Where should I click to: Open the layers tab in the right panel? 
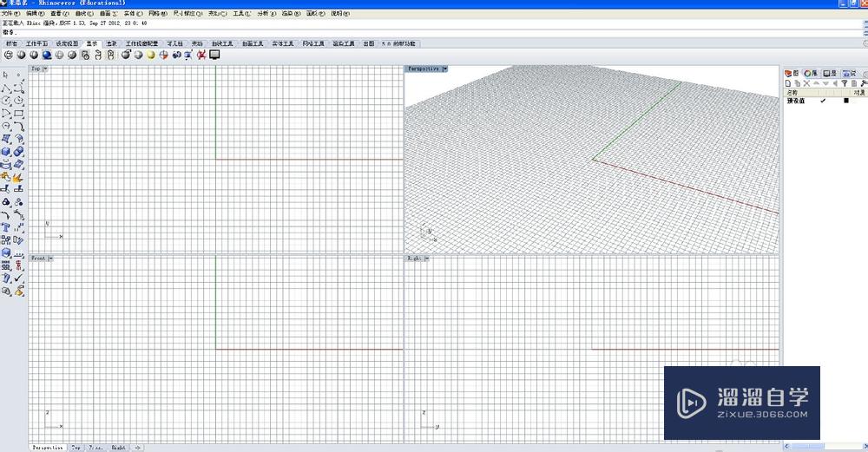[791, 73]
